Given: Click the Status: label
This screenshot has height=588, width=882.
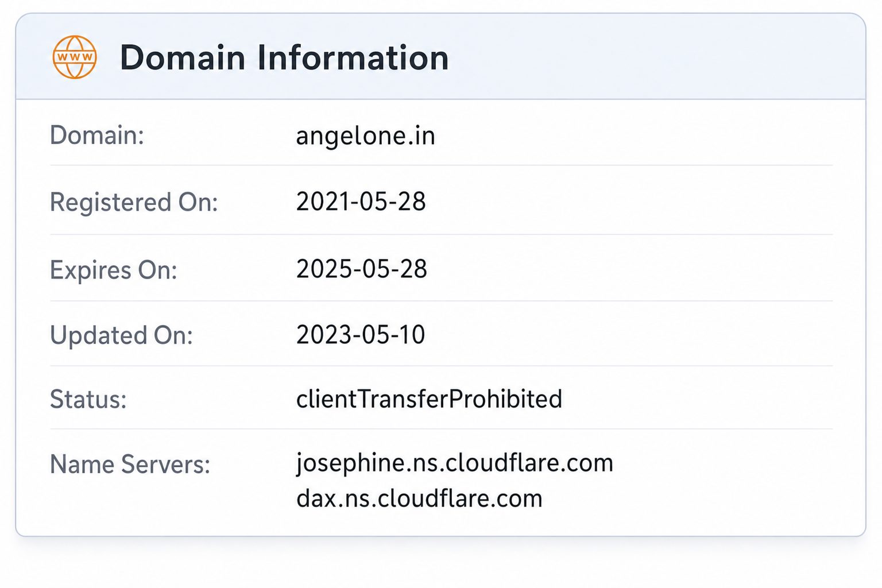Looking at the screenshot, I should tap(88, 399).
